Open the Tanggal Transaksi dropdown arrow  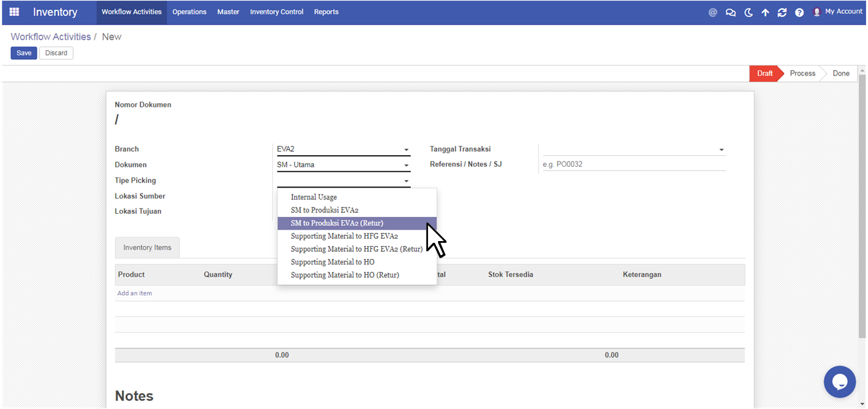[x=721, y=150]
